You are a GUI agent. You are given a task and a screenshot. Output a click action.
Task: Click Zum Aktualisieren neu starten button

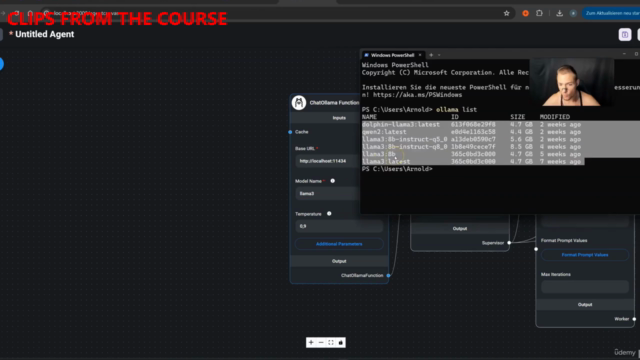[x=611, y=13]
